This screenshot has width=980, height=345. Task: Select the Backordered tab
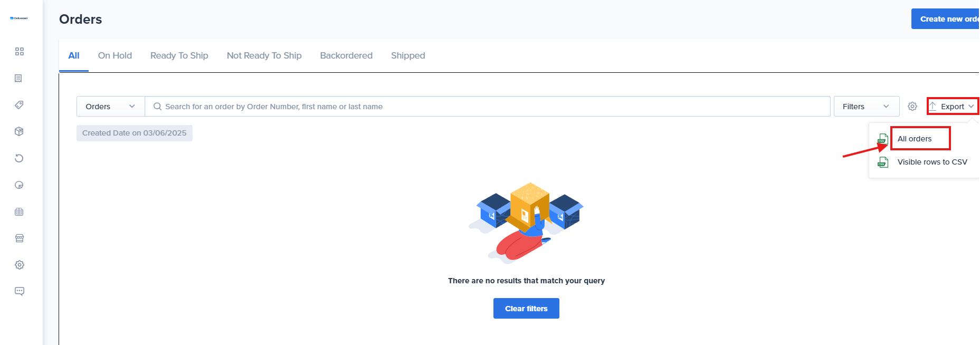coord(346,55)
